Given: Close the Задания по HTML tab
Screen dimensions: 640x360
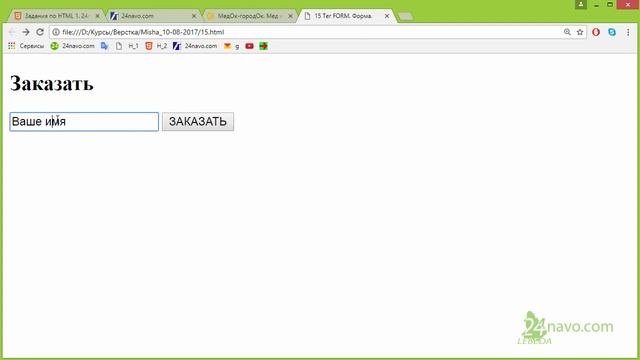Looking at the screenshot, I should tap(98, 16).
